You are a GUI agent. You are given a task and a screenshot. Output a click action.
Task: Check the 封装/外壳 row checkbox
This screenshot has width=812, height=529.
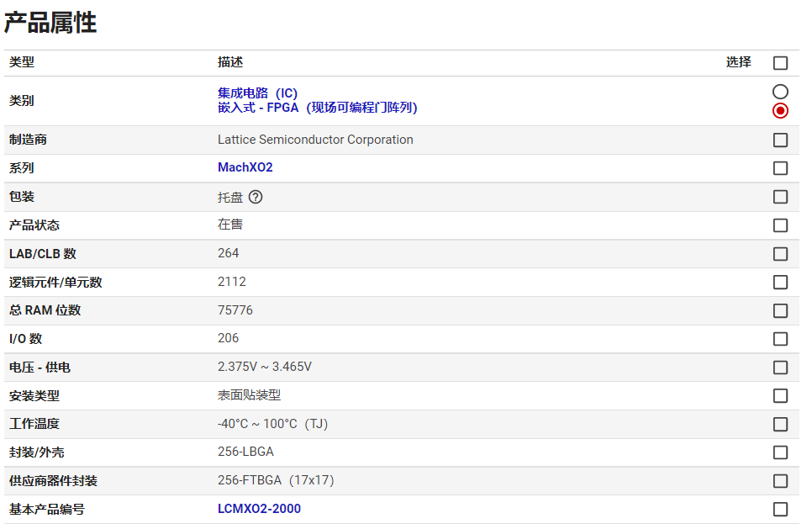780,452
